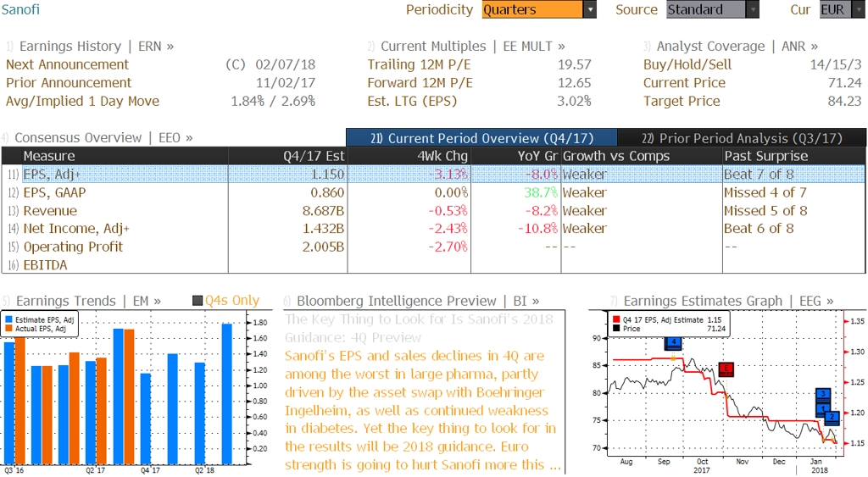Click the Forward 12M P/E value 12.65
The width and height of the screenshot is (868, 477).
(574, 83)
